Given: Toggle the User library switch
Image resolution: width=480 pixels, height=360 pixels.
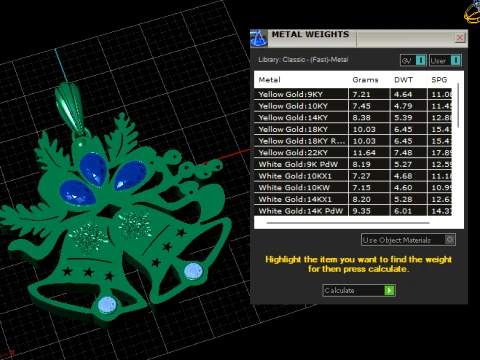Looking at the screenshot, I should coord(445,61).
